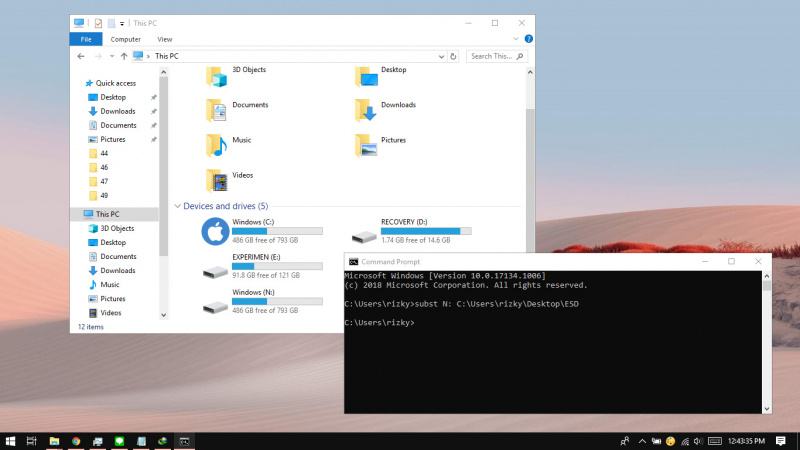Image resolution: width=800 pixels, height=450 pixels.
Task: Open Google Chrome from the taskbar
Action: [76, 441]
